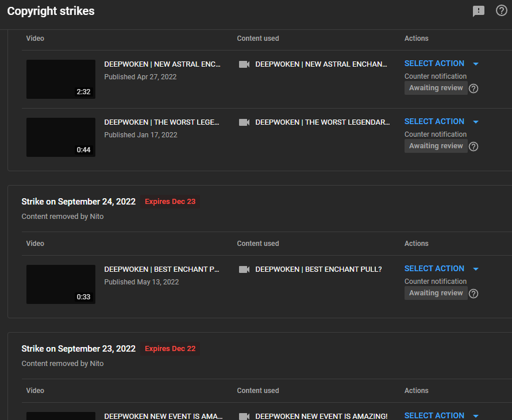Screen dimensions: 512x420
Task: Click the camera icon beside the BEST ENCHANT PULL content used
Action: [x=244, y=269]
